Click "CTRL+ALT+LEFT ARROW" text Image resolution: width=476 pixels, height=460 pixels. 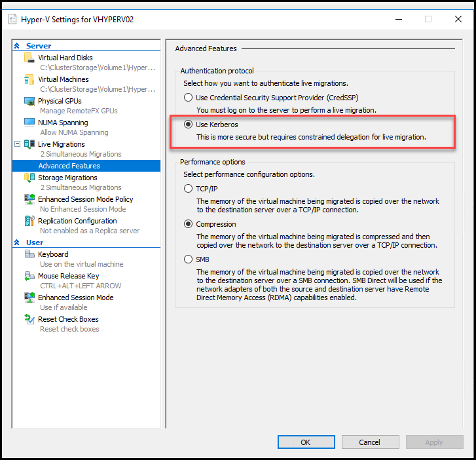tap(81, 286)
